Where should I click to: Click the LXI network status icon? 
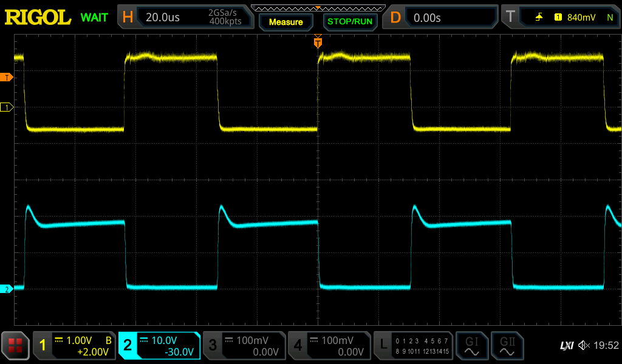[567, 346]
